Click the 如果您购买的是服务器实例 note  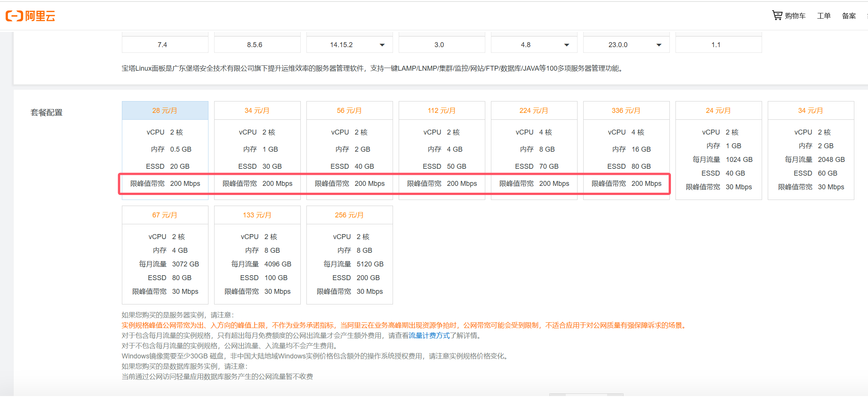click(178, 315)
